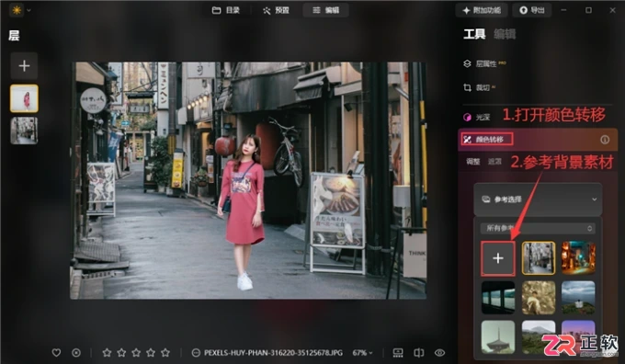Rate the photo two stars
625x364 pixels.
121,353
